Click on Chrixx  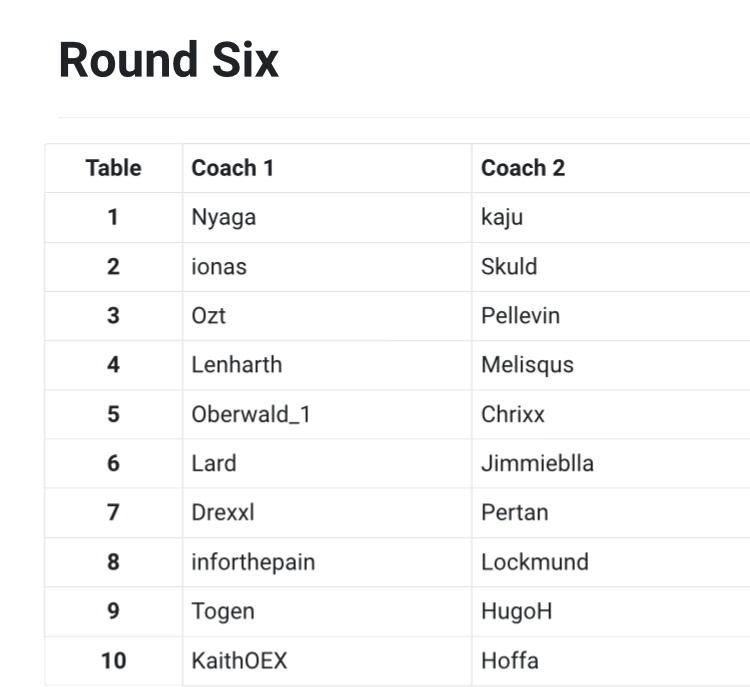(512, 414)
